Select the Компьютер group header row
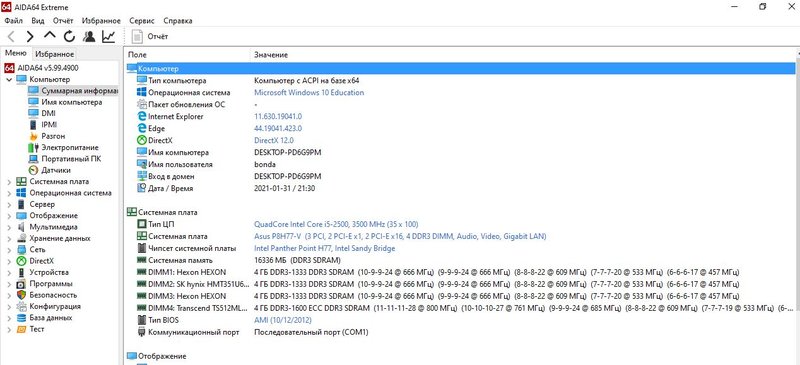This screenshot has height=365, width=800. pos(460,68)
